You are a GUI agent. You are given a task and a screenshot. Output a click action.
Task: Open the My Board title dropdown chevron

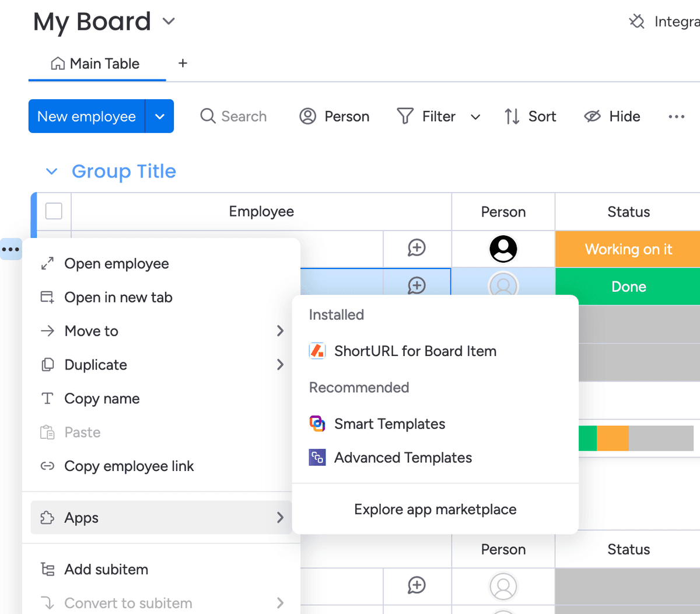point(169,22)
